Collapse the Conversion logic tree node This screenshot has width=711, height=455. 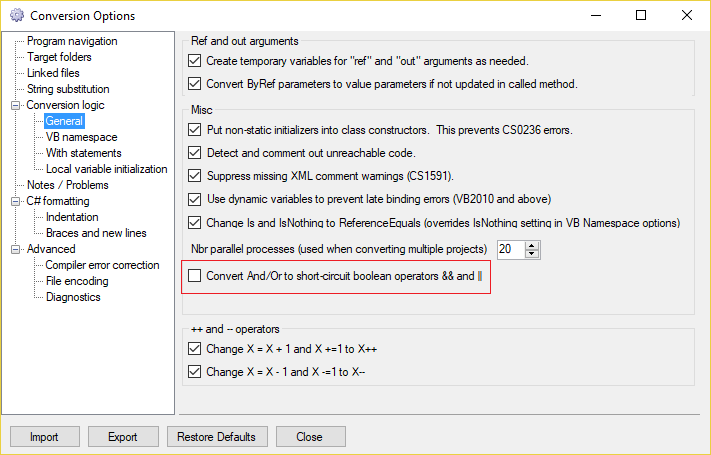coord(15,105)
